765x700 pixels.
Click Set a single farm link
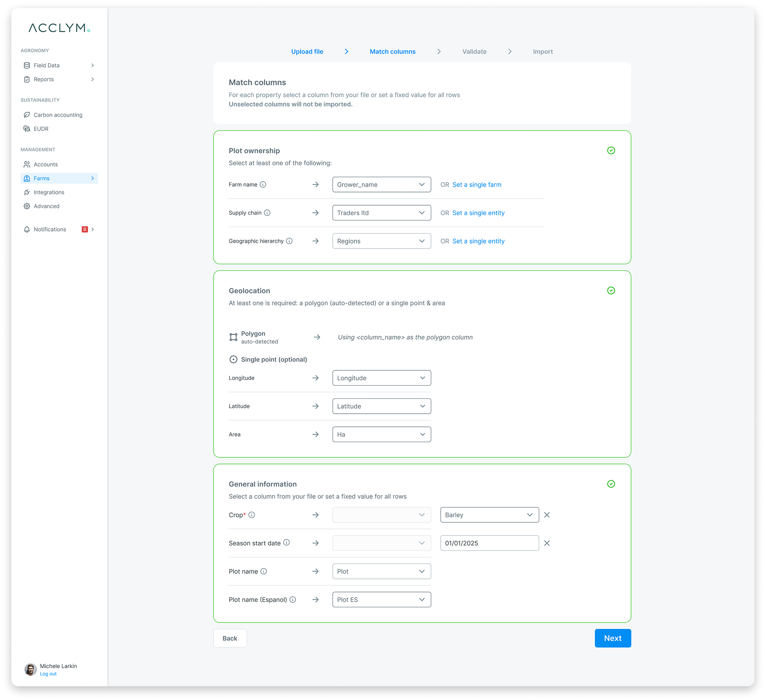477,185
